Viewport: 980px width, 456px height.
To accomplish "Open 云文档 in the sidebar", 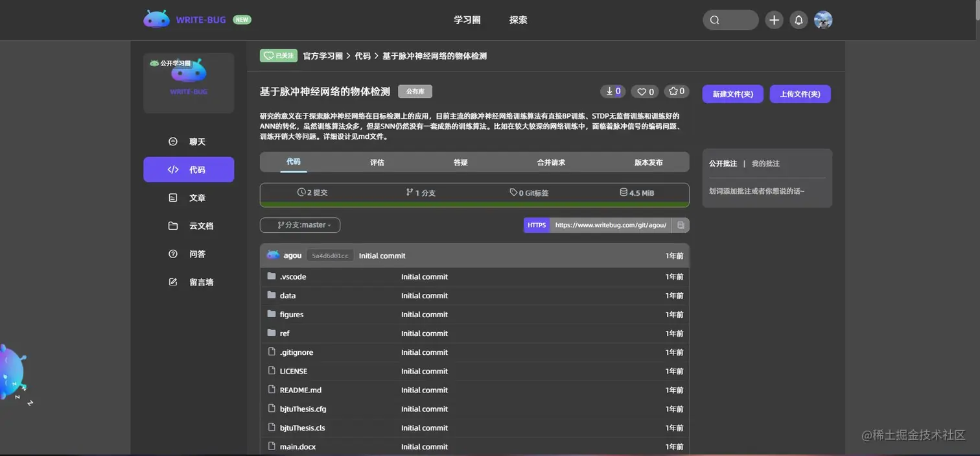I will point(189,226).
